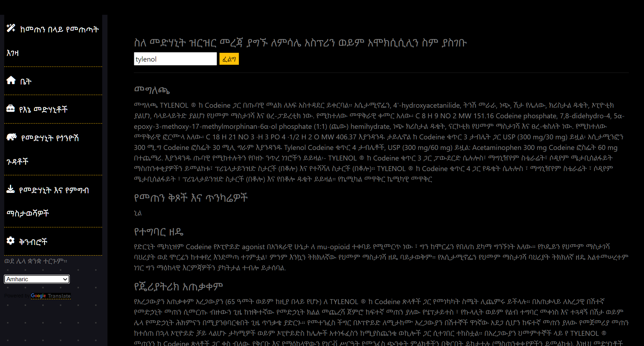Click the hippo icon in sidebar

[x=12, y=137]
